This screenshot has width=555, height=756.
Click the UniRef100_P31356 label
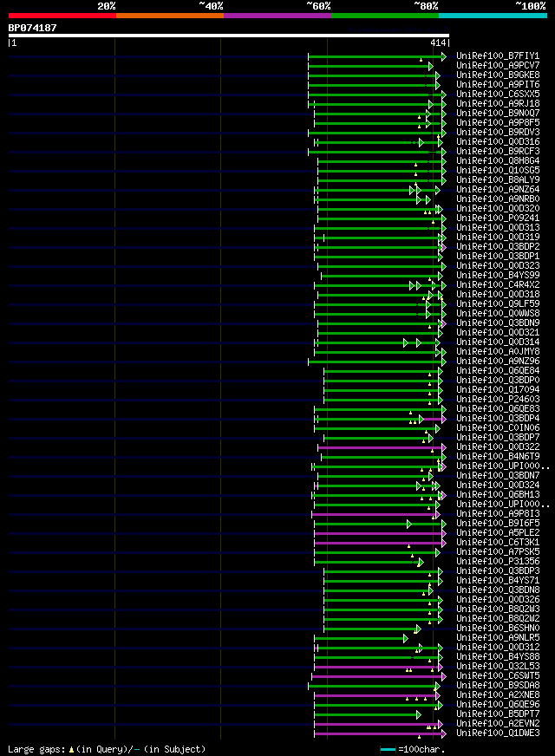point(498,562)
